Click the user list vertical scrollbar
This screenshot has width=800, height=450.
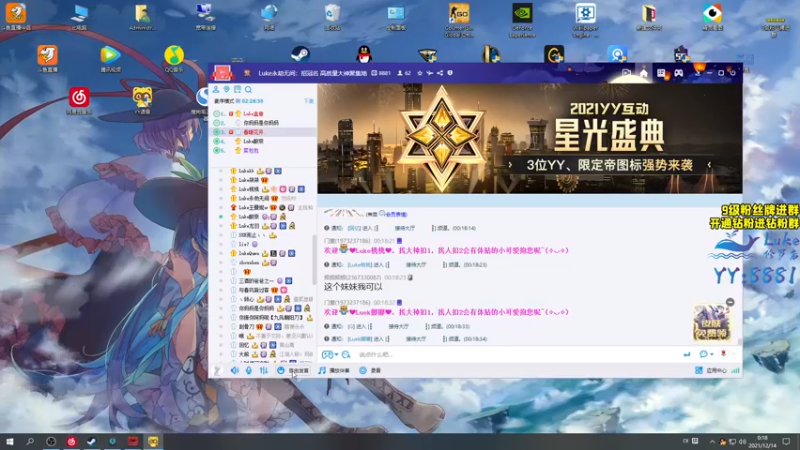pyautogui.click(x=314, y=259)
